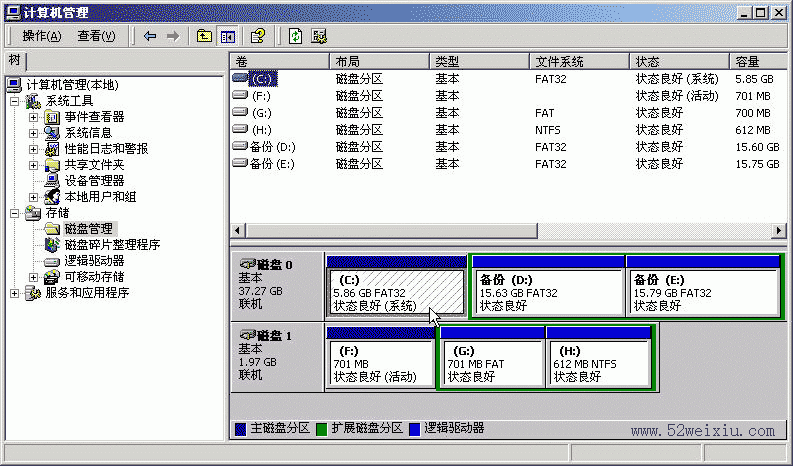Viewport: 793px width, 466px height.
Task: Sort by the 文件系统 column header
Action: click(580, 61)
